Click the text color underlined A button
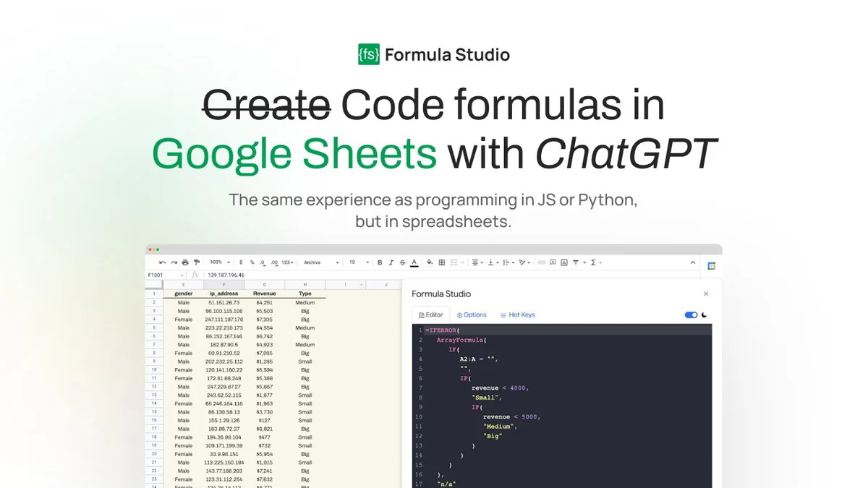Screen dimensions: 868x488 414,262
